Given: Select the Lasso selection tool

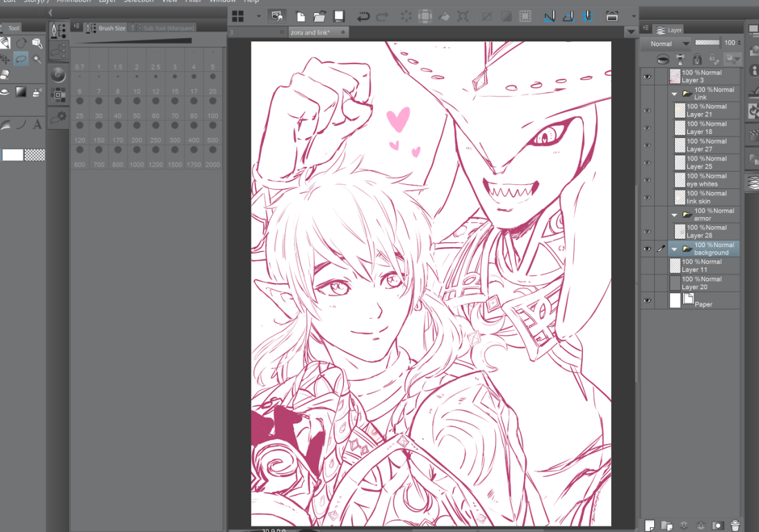Looking at the screenshot, I should [x=21, y=59].
